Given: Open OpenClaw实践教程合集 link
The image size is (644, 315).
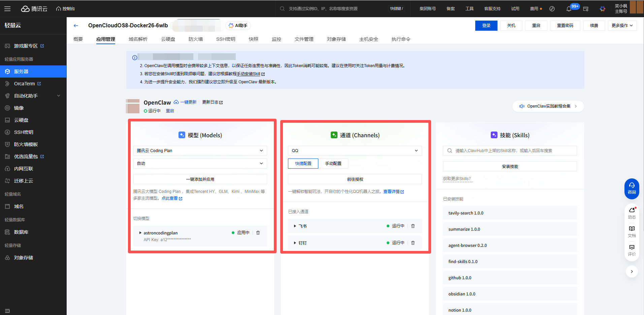Looking at the screenshot, I should point(548,106).
